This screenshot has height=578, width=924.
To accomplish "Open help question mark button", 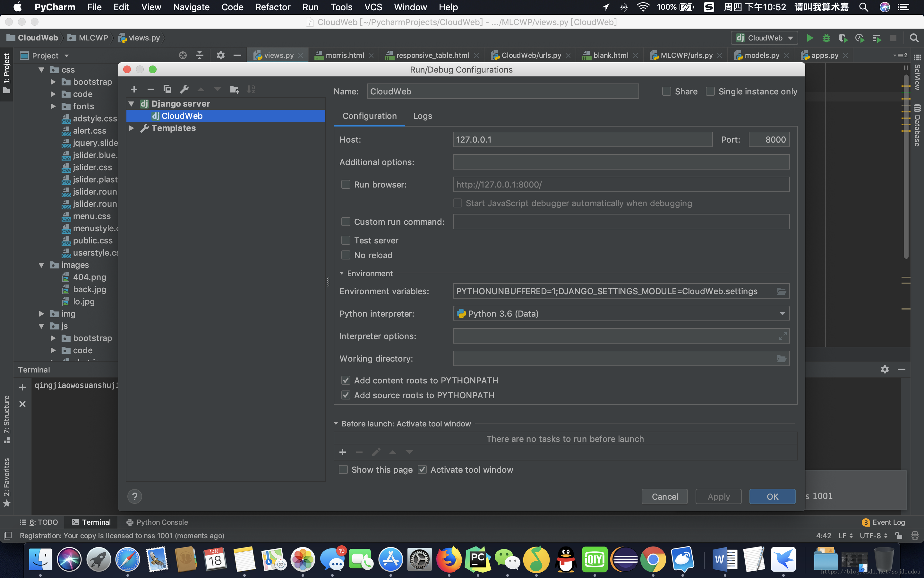I will coord(134,496).
